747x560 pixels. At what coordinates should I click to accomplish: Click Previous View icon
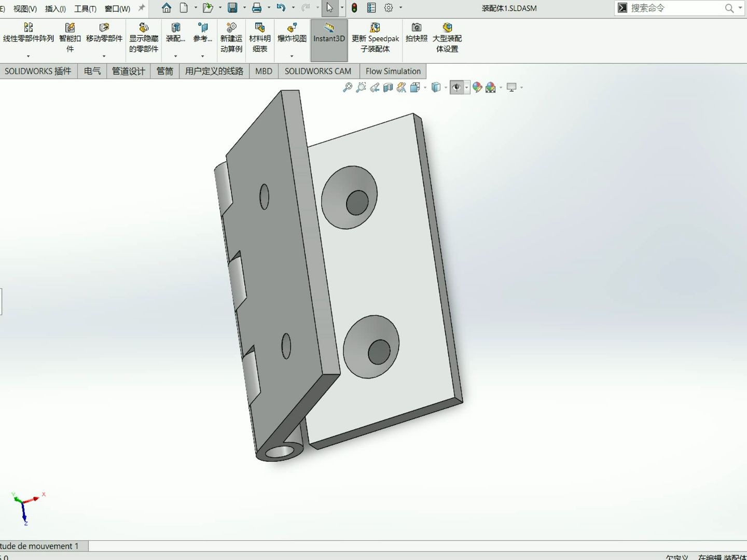point(375,88)
